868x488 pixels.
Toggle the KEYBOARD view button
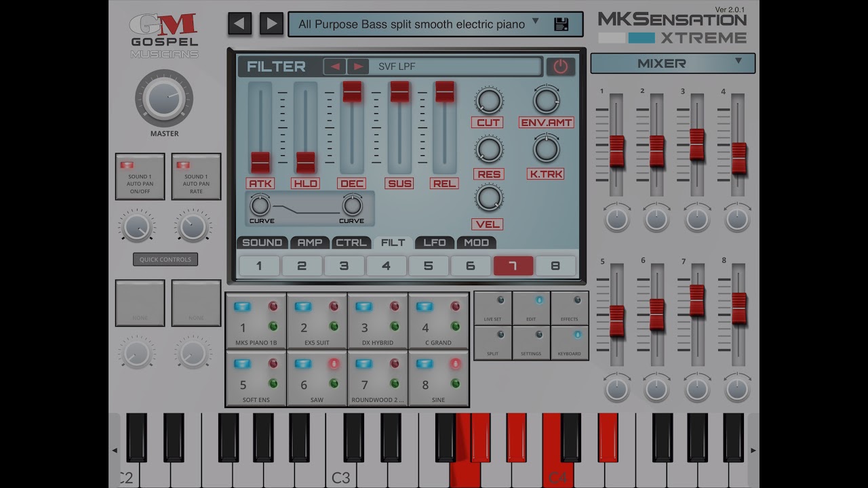click(x=570, y=343)
